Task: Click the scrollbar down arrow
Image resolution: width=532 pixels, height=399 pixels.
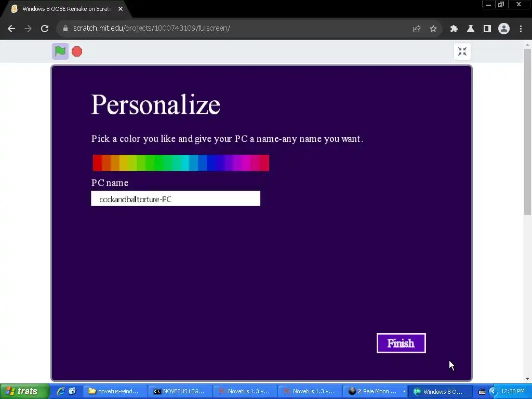Action: click(x=527, y=379)
